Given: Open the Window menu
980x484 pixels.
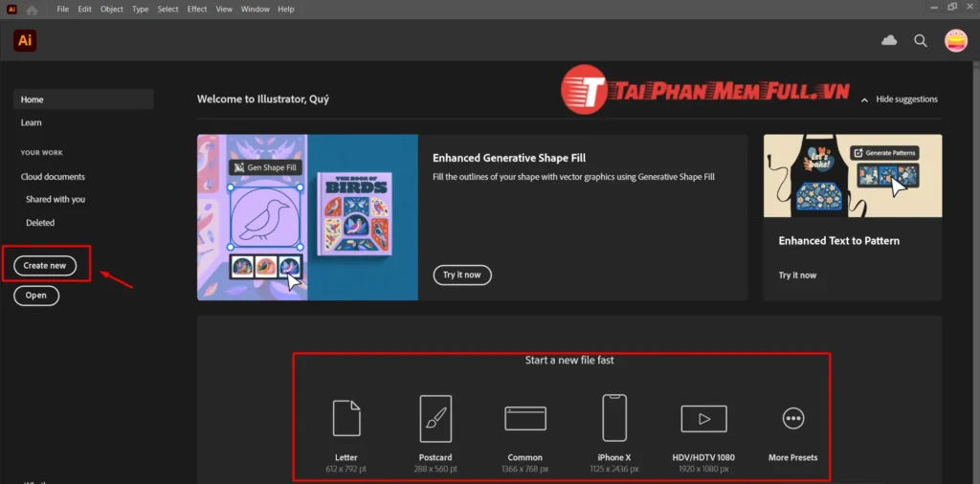Looking at the screenshot, I should click(255, 10).
